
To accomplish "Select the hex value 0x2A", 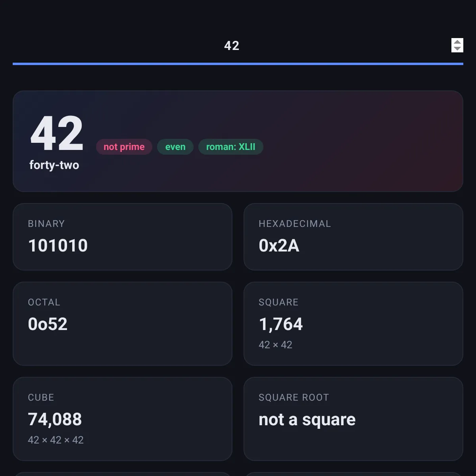I will pyautogui.click(x=279, y=246).
